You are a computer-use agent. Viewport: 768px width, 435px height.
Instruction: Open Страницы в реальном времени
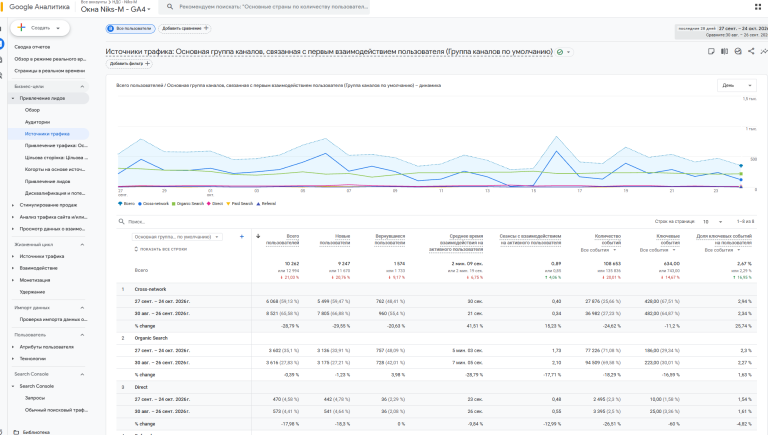coord(49,71)
